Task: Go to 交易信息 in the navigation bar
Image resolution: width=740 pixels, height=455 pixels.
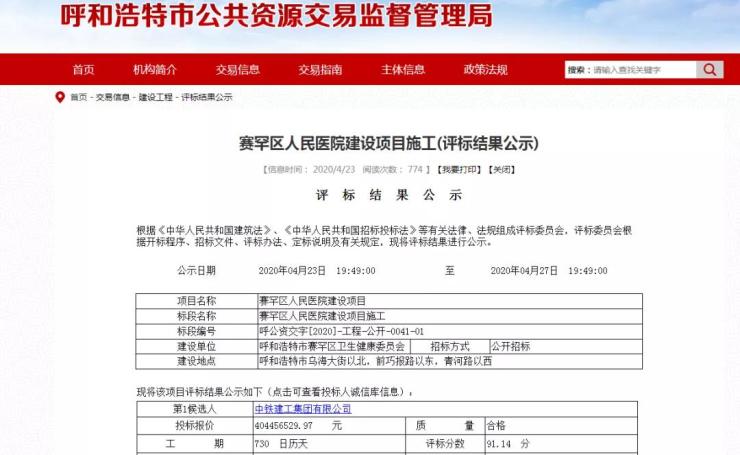Action: tap(238, 70)
